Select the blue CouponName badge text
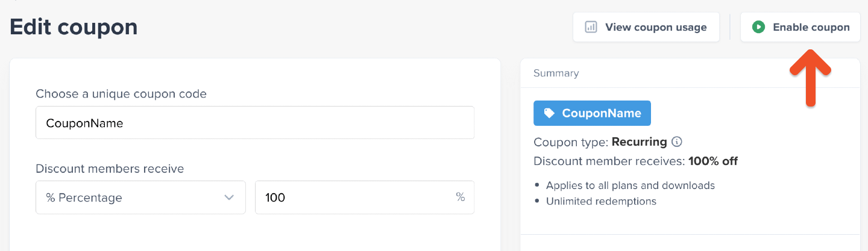The height and width of the screenshot is (251, 868). click(601, 113)
